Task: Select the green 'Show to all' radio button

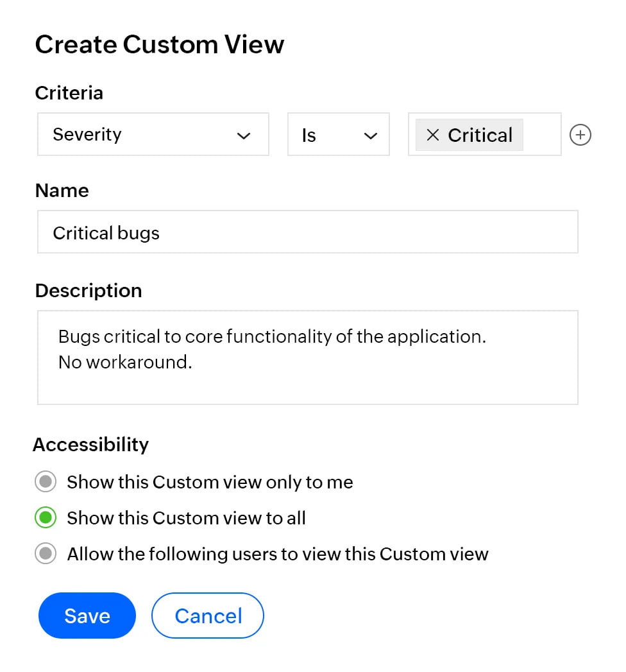Action: [46, 517]
